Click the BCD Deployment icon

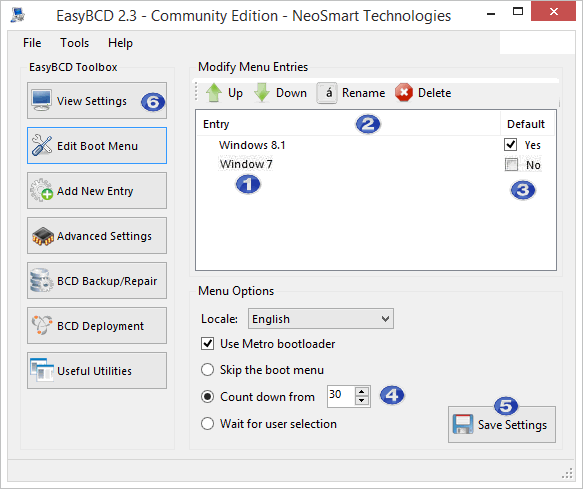pos(42,325)
